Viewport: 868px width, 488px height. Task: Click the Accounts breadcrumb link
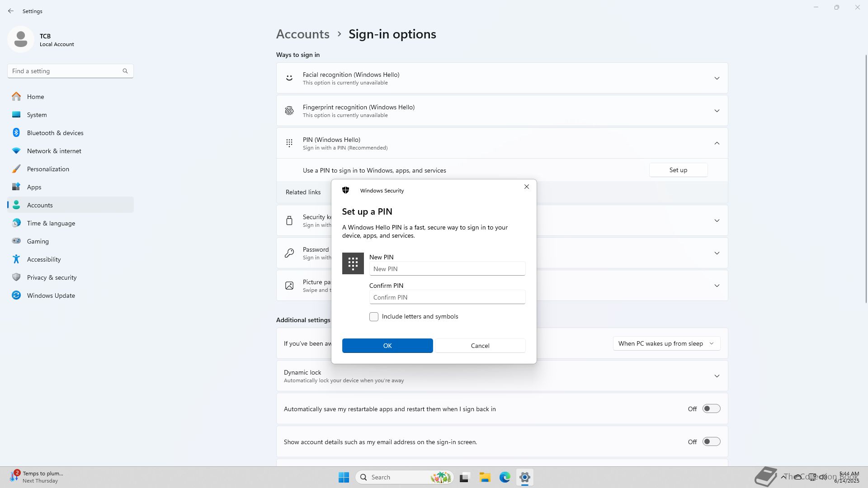click(302, 34)
